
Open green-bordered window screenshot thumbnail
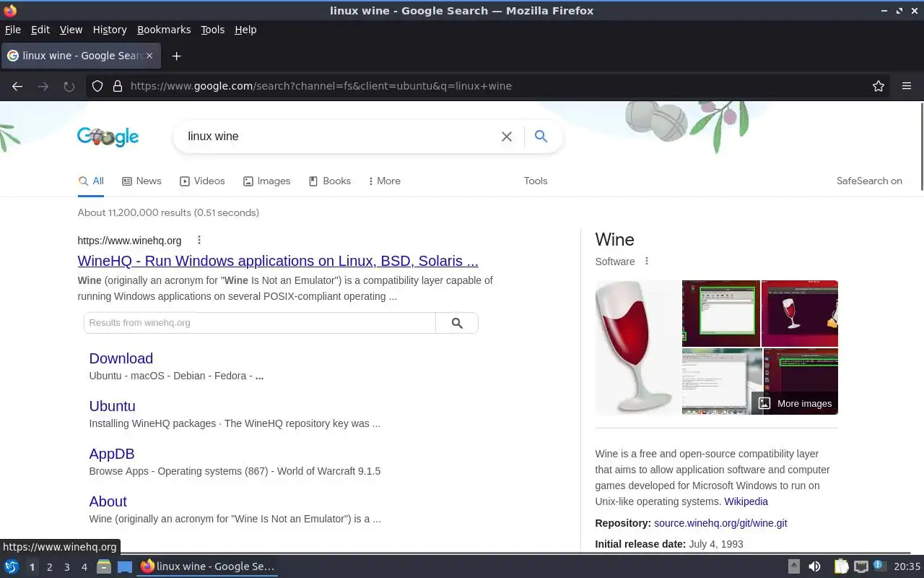(x=721, y=314)
